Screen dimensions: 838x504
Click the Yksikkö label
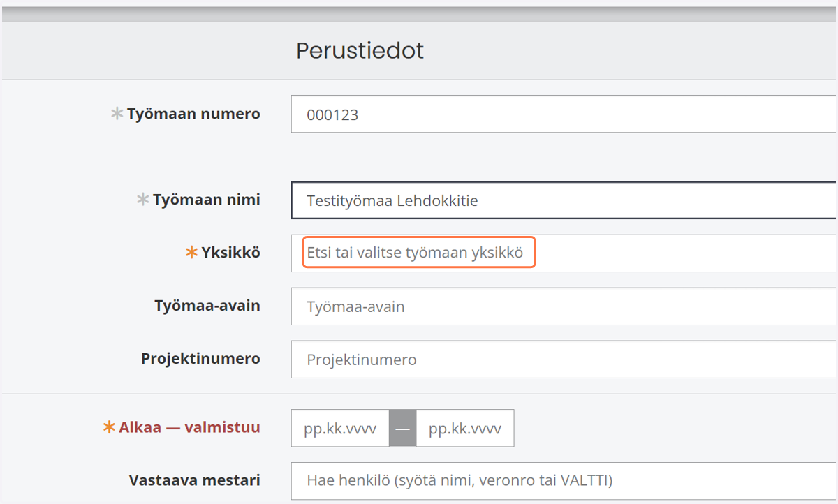230,253
